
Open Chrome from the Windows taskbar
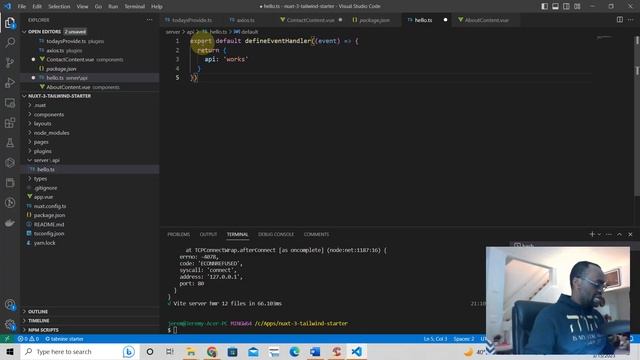tap(211, 351)
